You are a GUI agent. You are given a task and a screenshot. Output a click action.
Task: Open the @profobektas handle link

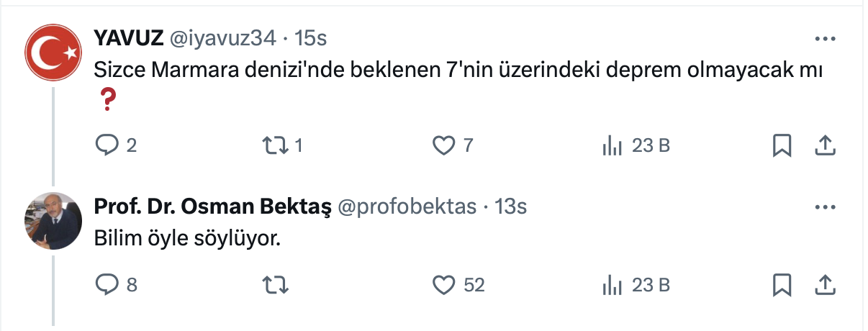[407, 207]
